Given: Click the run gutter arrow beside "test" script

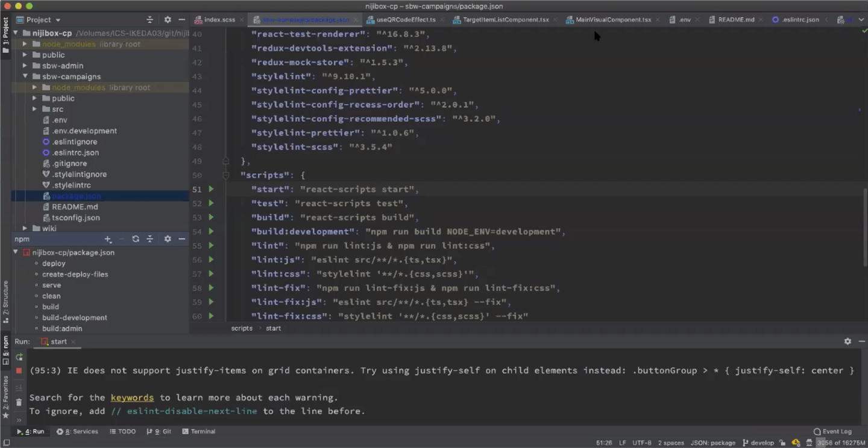Looking at the screenshot, I should pos(211,204).
